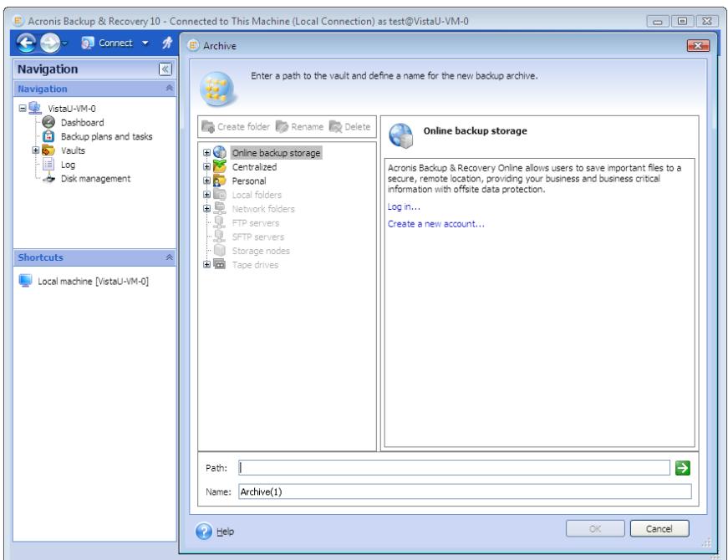Select Centralized in the vault tree

[254, 167]
